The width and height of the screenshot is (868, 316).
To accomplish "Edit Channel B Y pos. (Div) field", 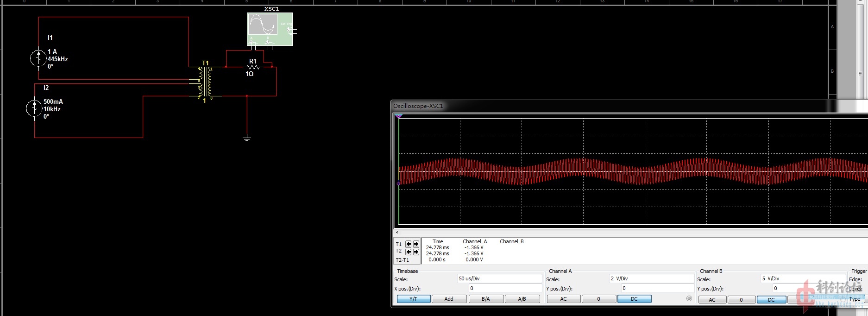I will coord(809,288).
